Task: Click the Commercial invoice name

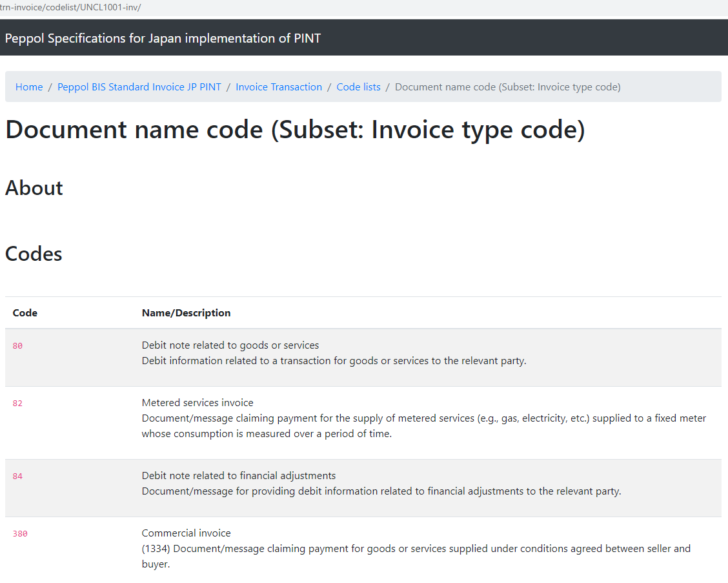Action: click(x=186, y=533)
